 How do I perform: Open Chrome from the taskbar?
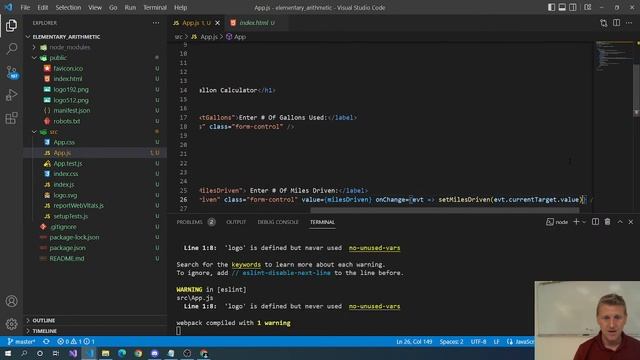pyautogui.click(x=138, y=353)
